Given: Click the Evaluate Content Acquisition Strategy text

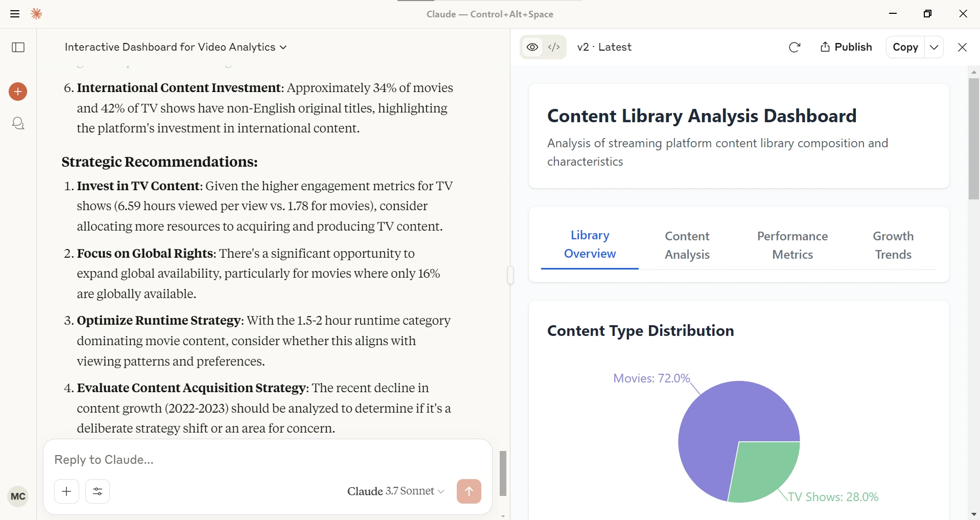Looking at the screenshot, I should click(192, 388).
